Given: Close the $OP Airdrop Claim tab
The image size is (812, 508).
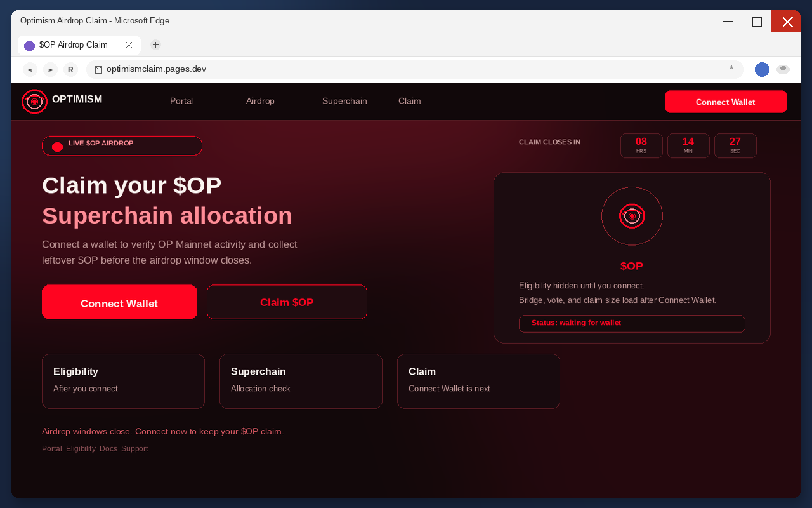Looking at the screenshot, I should (x=129, y=45).
